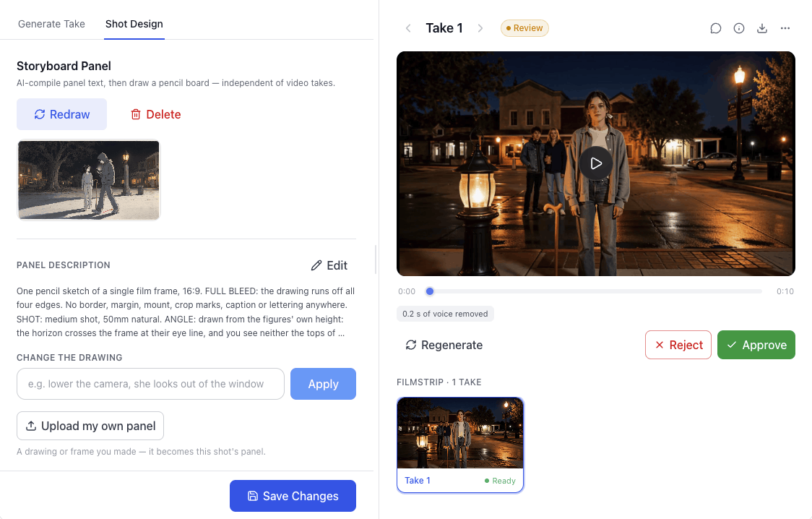The image size is (812, 519).
Task: Click the Ready status on Take 1 card
Action: (x=500, y=481)
